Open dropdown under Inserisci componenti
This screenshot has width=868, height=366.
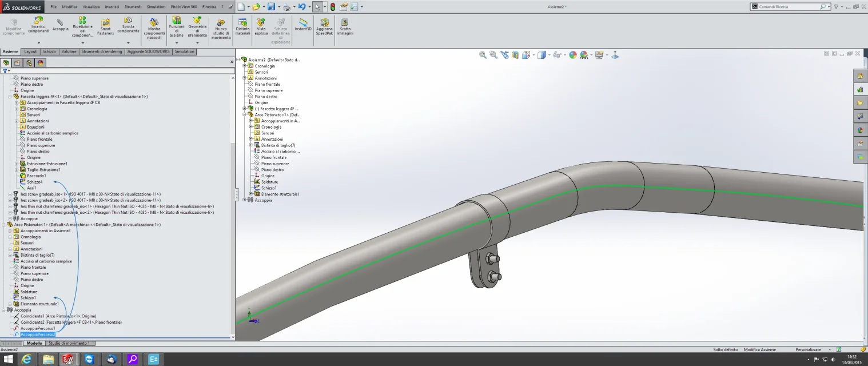coord(39,43)
